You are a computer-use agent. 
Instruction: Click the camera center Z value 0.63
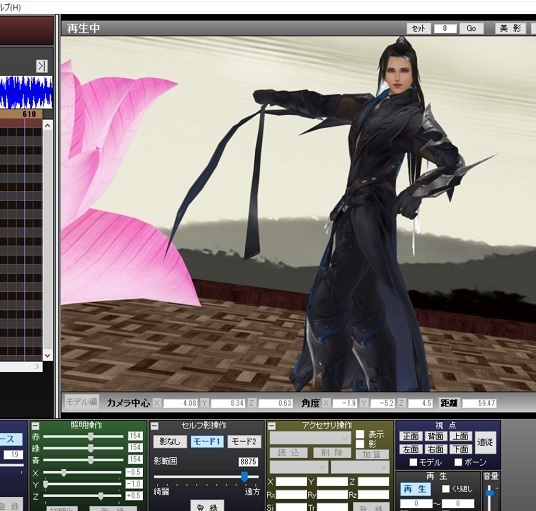pyautogui.click(x=275, y=403)
